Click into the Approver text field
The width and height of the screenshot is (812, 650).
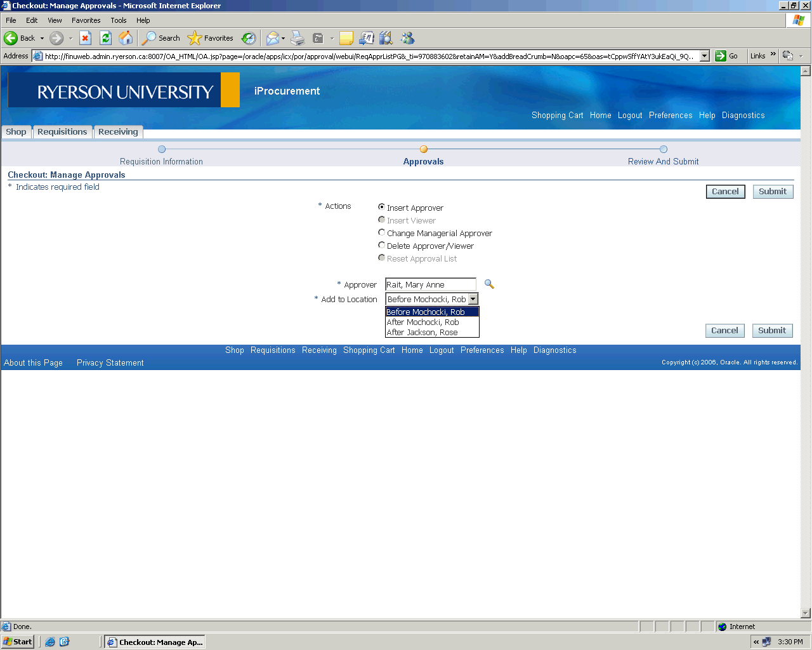430,285
